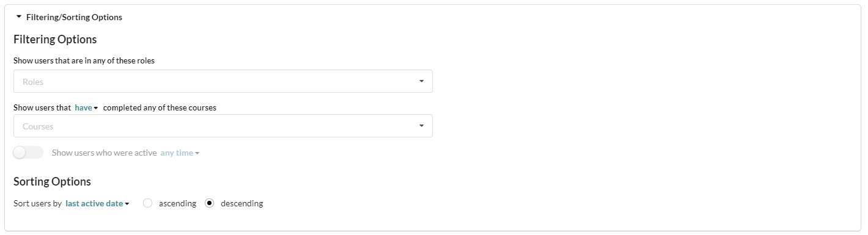Select the descending radio button
This screenshot has width=868, height=235.
[210, 203]
